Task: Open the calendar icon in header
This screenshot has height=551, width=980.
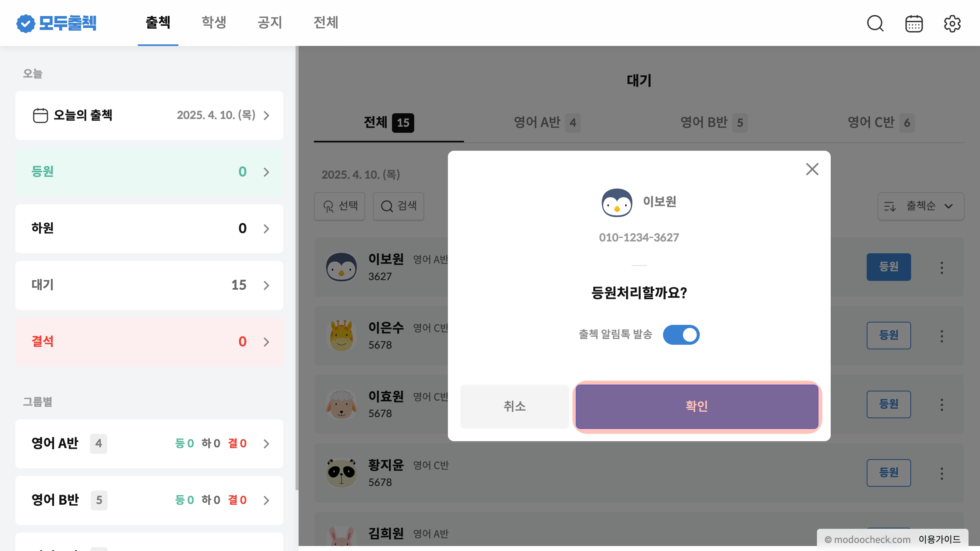Action: pyautogui.click(x=914, y=24)
